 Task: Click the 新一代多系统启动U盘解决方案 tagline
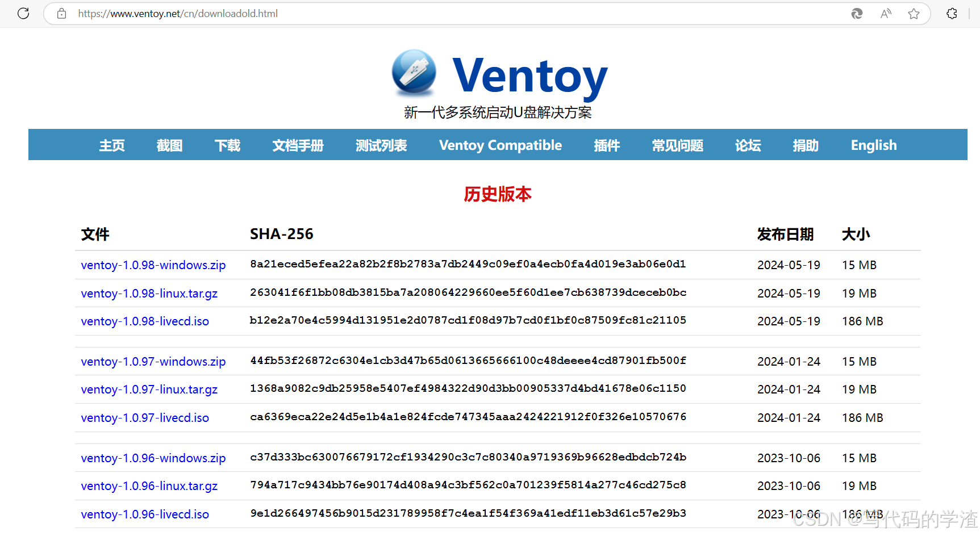tap(498, 112)
